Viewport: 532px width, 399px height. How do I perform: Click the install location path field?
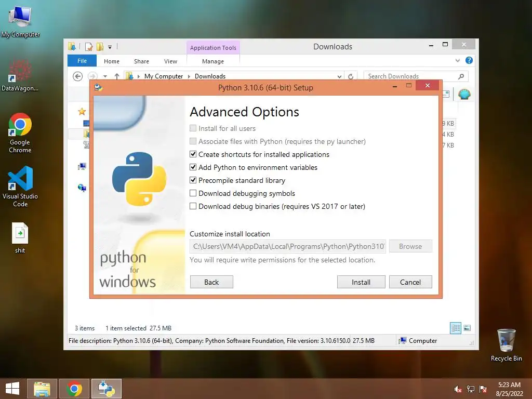[x=288, y=246]
